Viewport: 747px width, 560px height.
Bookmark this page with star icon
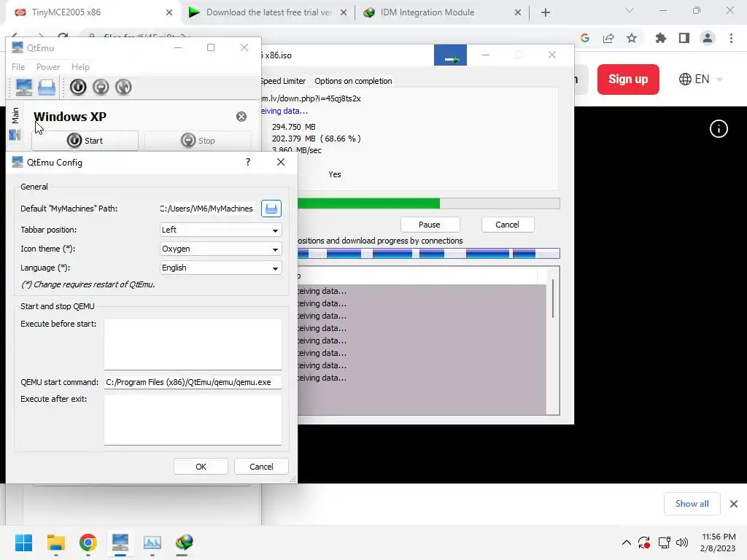632,38
